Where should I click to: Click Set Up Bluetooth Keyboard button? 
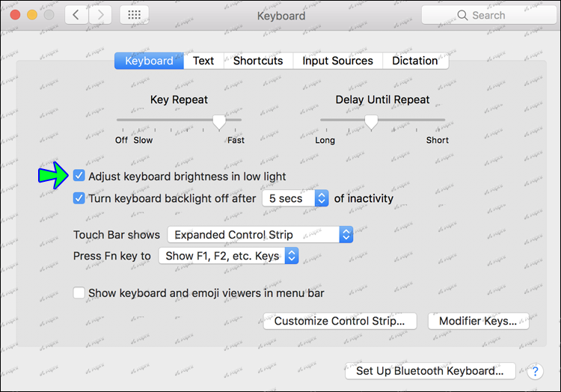click(x=430, y=371)
